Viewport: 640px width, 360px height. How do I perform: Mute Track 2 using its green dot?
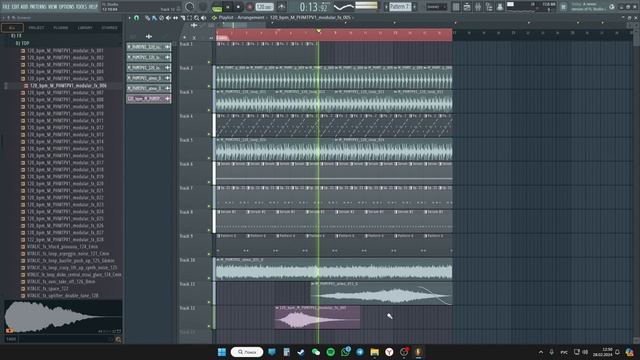click(x=209, y=86)
